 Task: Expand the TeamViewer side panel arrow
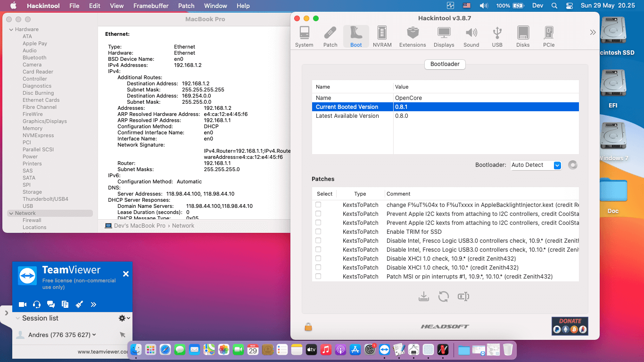pyautogui.click(x=7, y=313)
